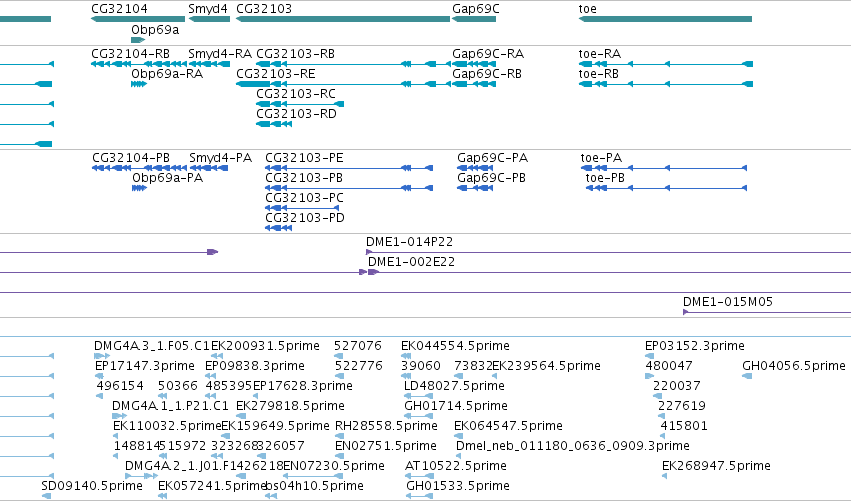Screen dimensions: 851x501
Task: Select the toe-PB protein label
Action: (605, 178)
